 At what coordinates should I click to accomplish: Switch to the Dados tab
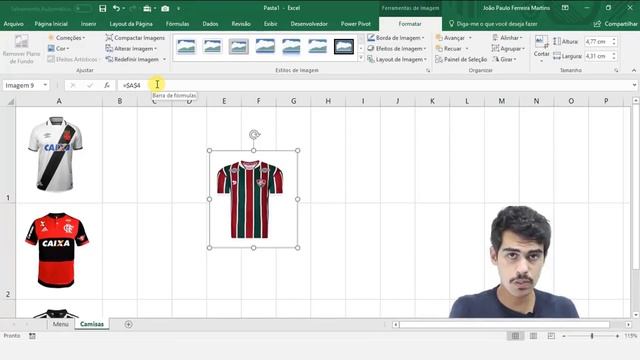click(x=210, y=24)
